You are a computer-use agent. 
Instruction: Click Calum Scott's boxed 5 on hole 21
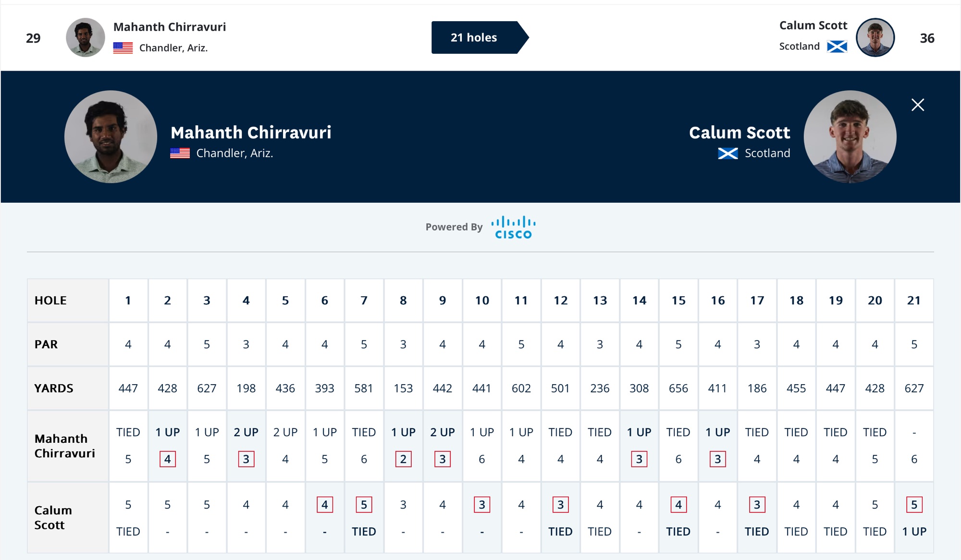pos(913,505)
